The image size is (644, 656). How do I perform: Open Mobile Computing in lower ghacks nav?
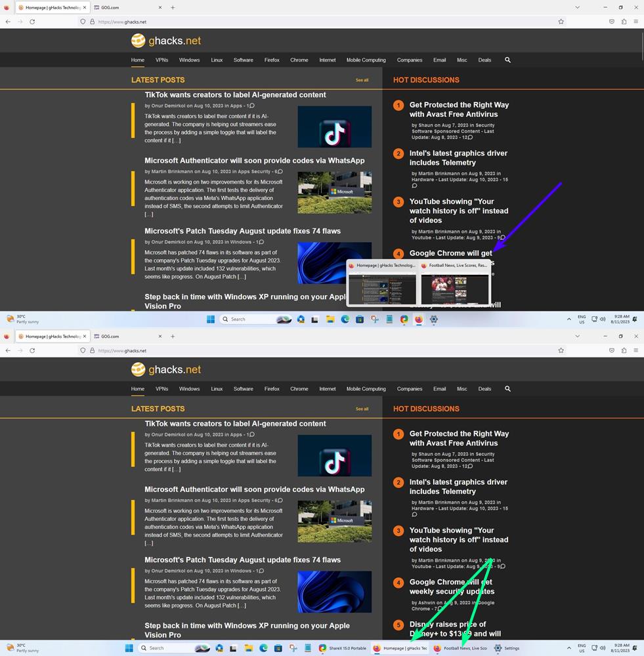[366, 388]
